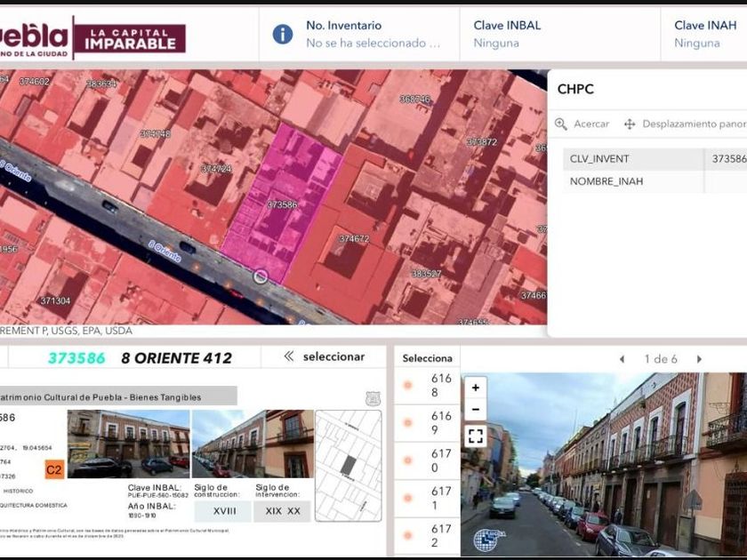Select the Acercar magnifier tool

coord(582,124)
